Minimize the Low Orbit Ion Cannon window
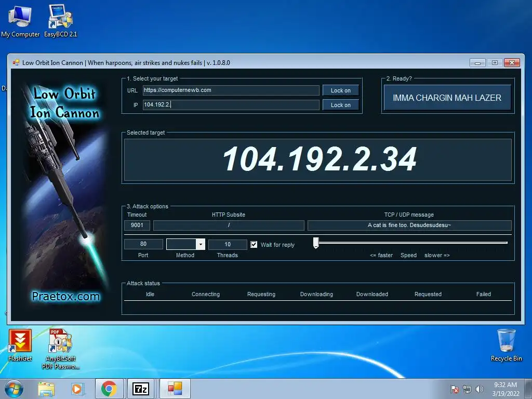The height and width of the screenshot is (399, 532). [x=477, y=63]
